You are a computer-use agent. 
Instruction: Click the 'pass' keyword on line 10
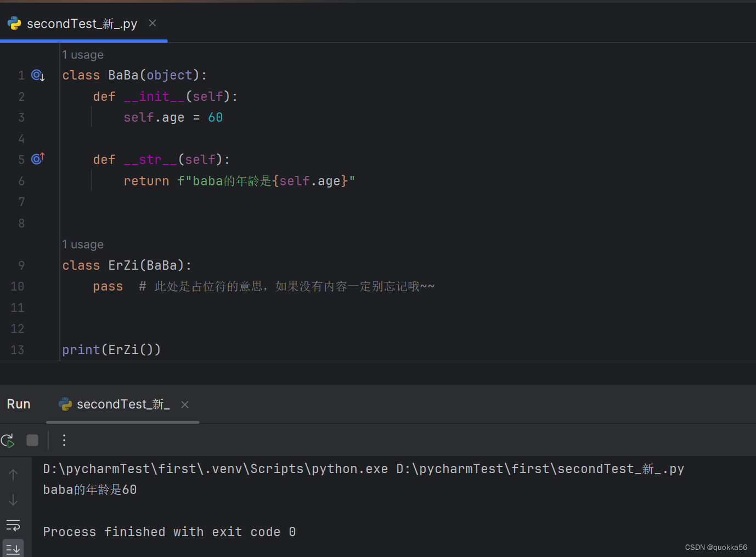pyautogui.click(x=108, y=286)
